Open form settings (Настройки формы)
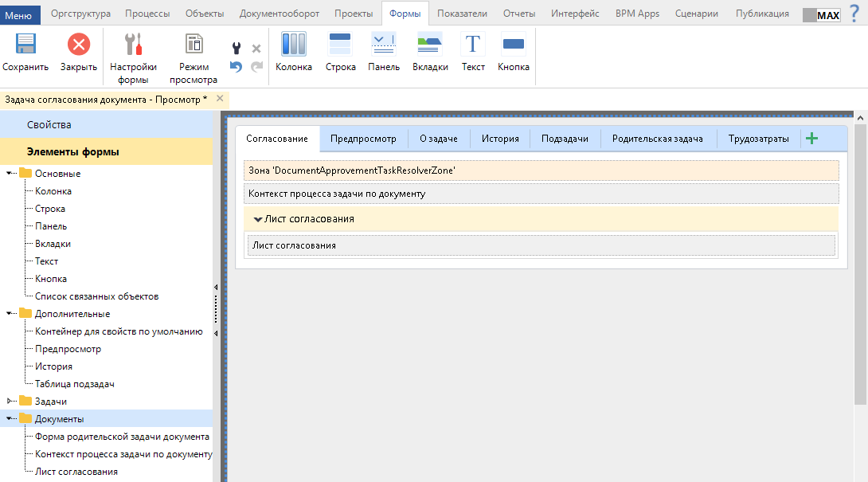Viewport: 868px width, 482px height. (133, 45)
